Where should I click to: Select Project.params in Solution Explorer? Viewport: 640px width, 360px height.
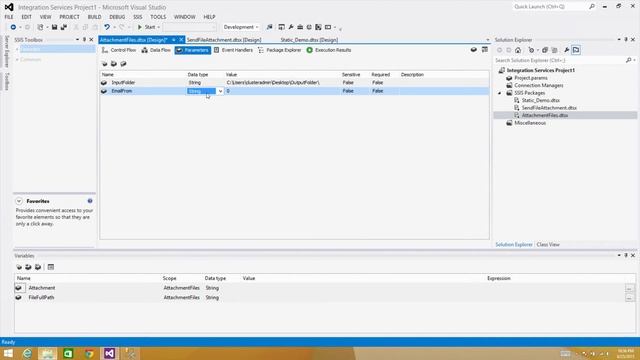tap(531, 78)
